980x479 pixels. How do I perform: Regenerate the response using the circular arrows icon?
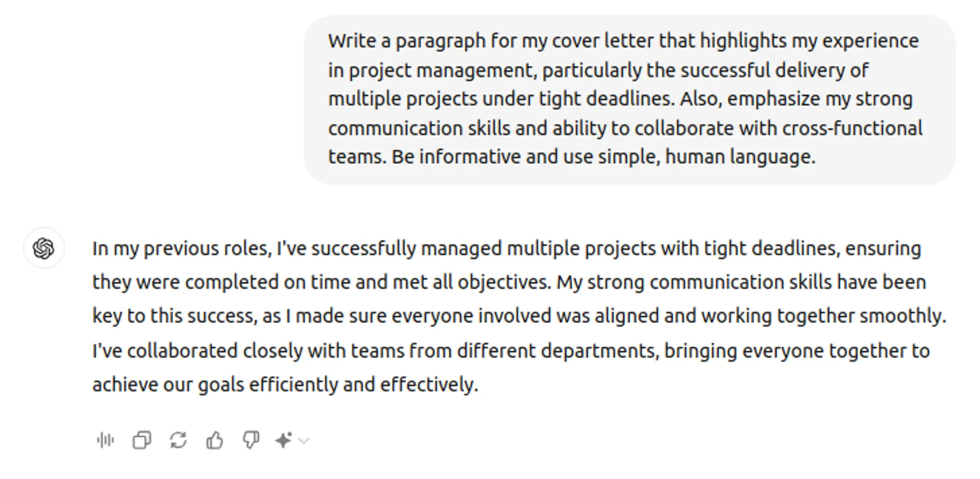178,440
